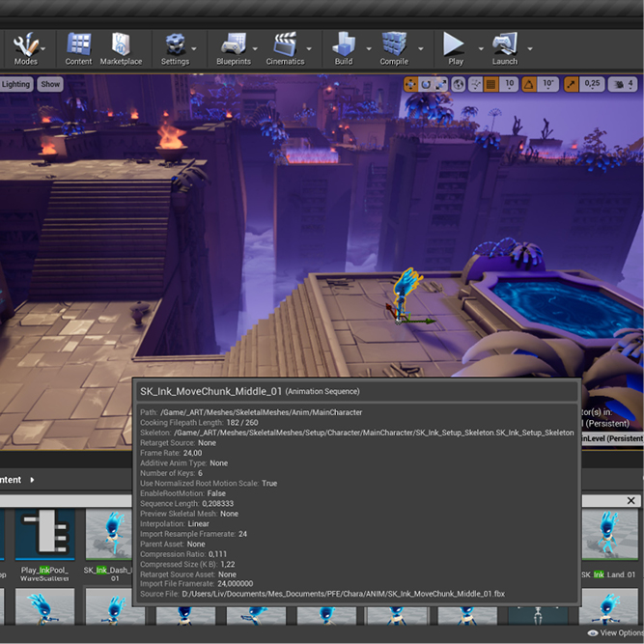This screenshot has height=644, width=644.
Task: Click View Options in content browser
Action: click(x=618, y=633)
